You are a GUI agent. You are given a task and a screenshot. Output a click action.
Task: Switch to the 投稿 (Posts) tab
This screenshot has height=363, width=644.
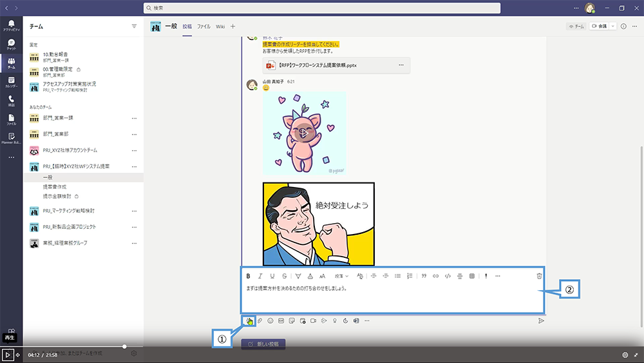pyautogui.click(x=187, y=26)
